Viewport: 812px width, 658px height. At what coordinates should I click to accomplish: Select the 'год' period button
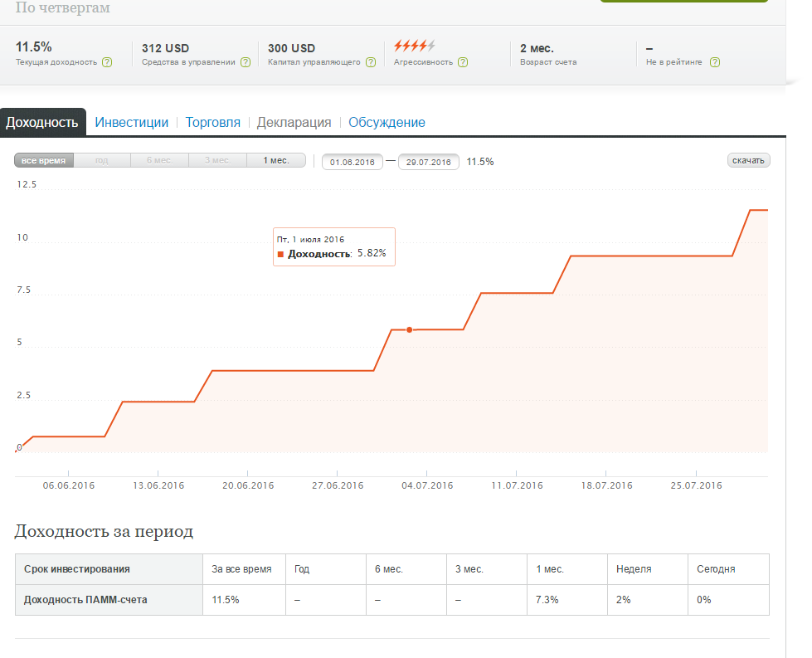point(101,161)
